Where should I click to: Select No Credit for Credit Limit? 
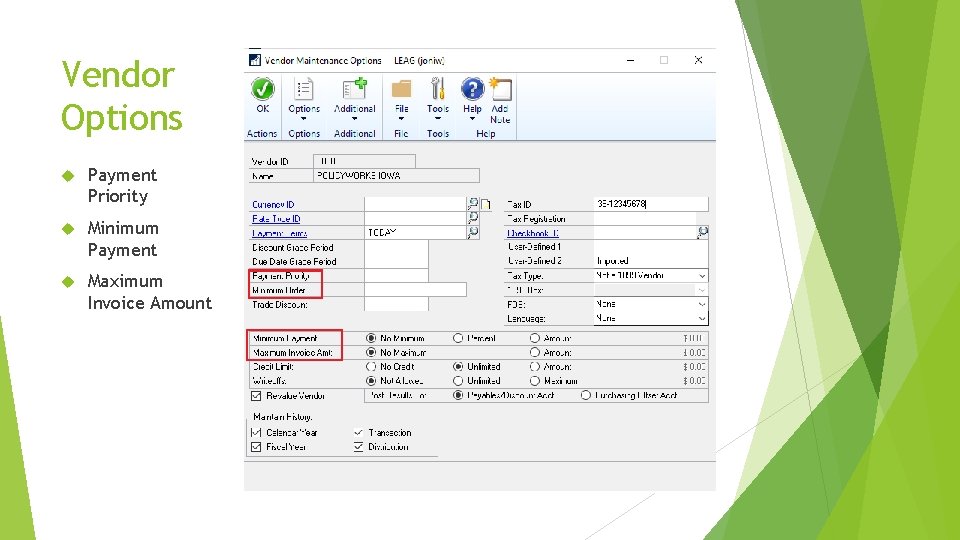pyautogui.click(x=371, y=367)
